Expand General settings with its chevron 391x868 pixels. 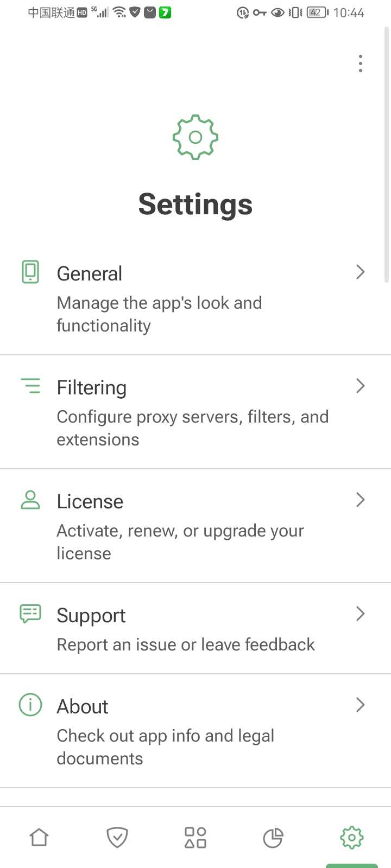360,272
